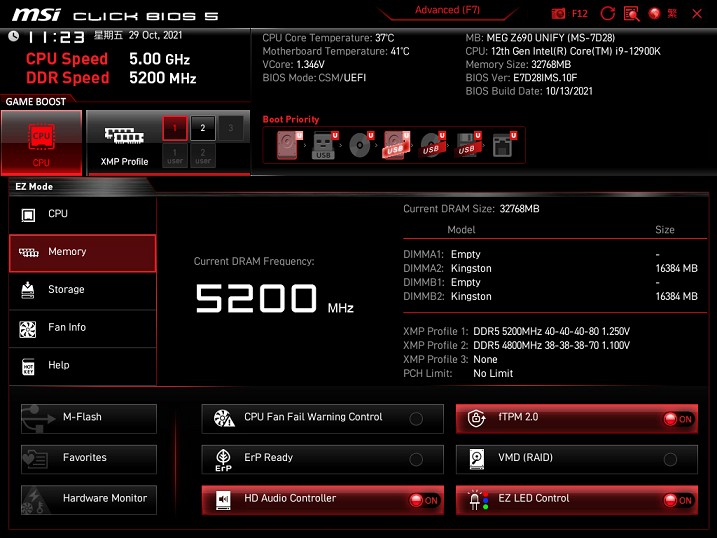Toggle VMD (RAID) option
717x538 pixels.
pos(577,459)
